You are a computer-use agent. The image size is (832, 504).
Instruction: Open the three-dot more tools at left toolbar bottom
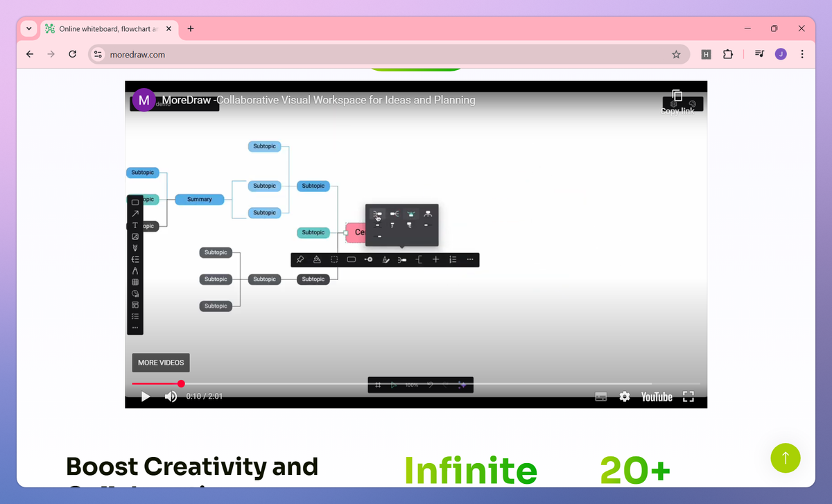pyautogui.click(x=135, y=327)
